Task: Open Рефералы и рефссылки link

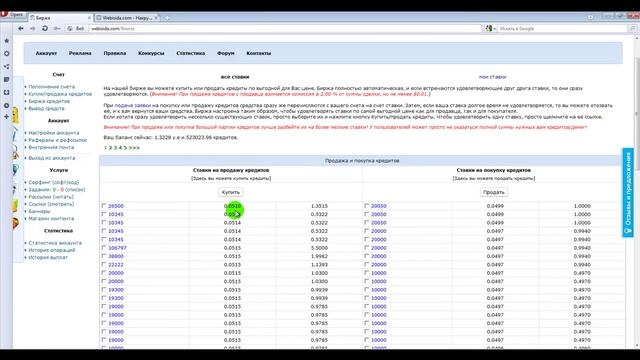Action: (x=58, y=140)
